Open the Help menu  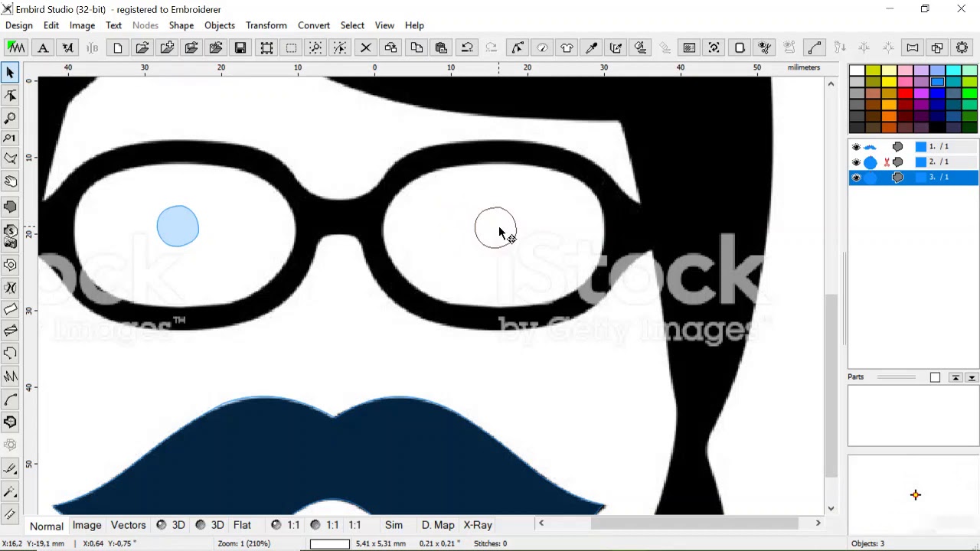tap(414, 25)
